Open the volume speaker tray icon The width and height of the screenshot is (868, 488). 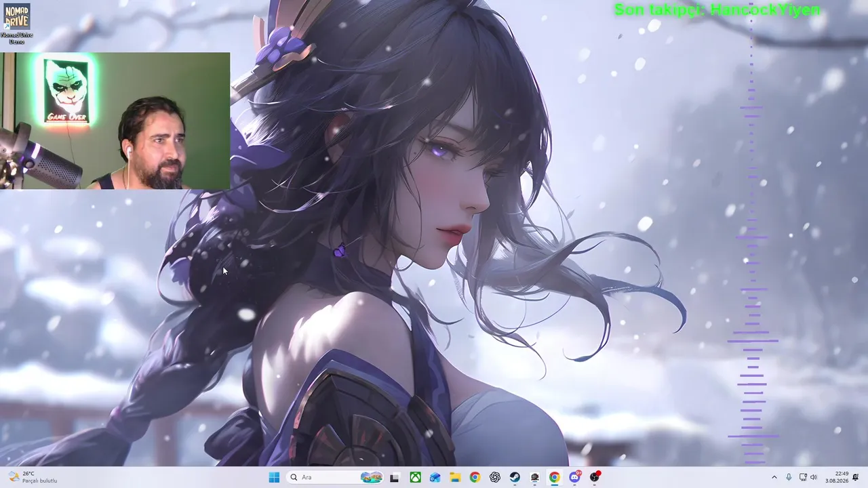tap(814, 477)
